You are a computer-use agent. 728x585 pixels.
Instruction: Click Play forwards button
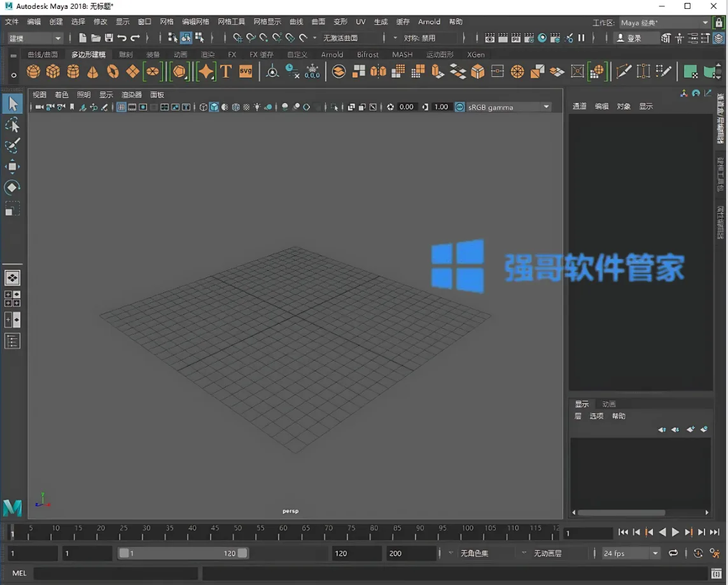pos(676,532)
